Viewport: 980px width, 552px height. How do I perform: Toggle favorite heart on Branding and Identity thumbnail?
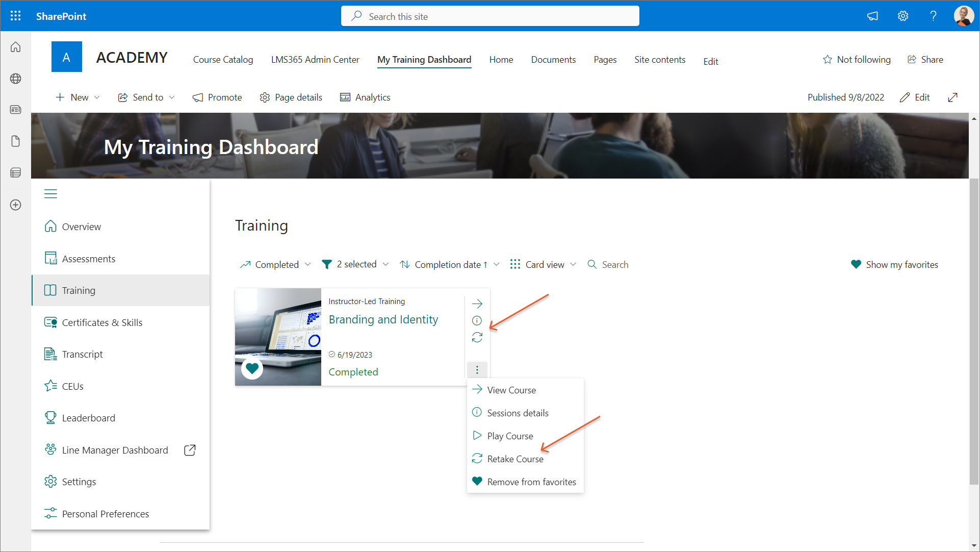[x=252, y=368]
